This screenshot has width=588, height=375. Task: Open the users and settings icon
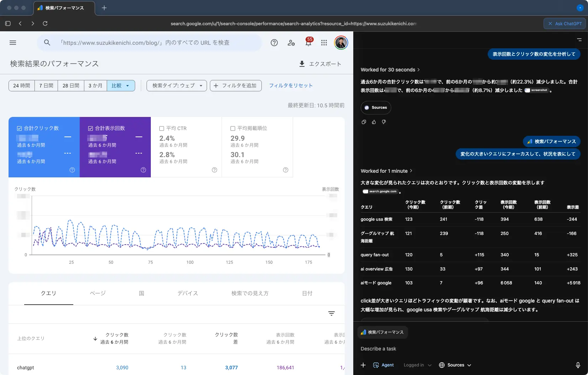tap(291, 43)
